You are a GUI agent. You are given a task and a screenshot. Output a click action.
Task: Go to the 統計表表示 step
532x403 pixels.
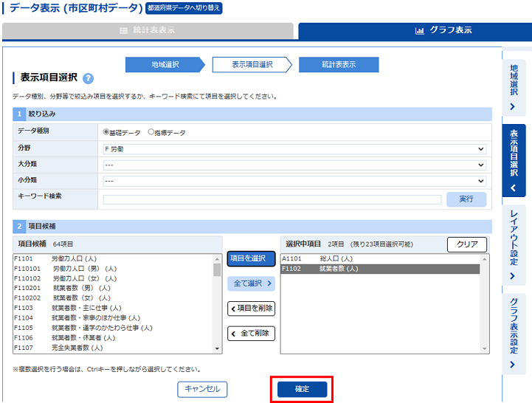tap(339, 64)
